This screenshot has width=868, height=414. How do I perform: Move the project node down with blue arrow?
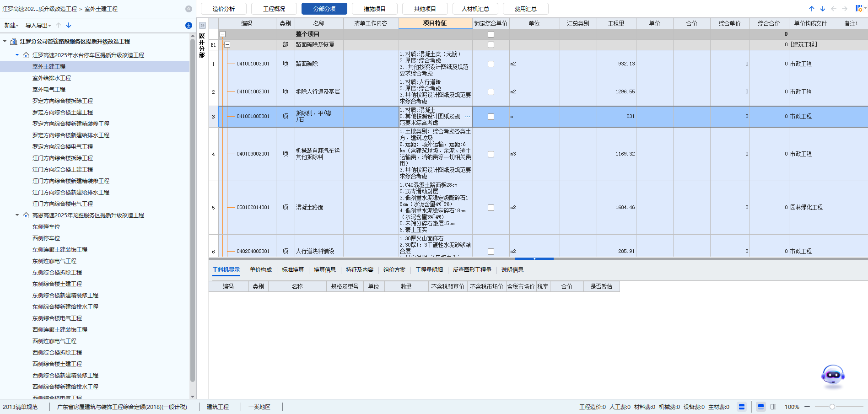[69, 26]
